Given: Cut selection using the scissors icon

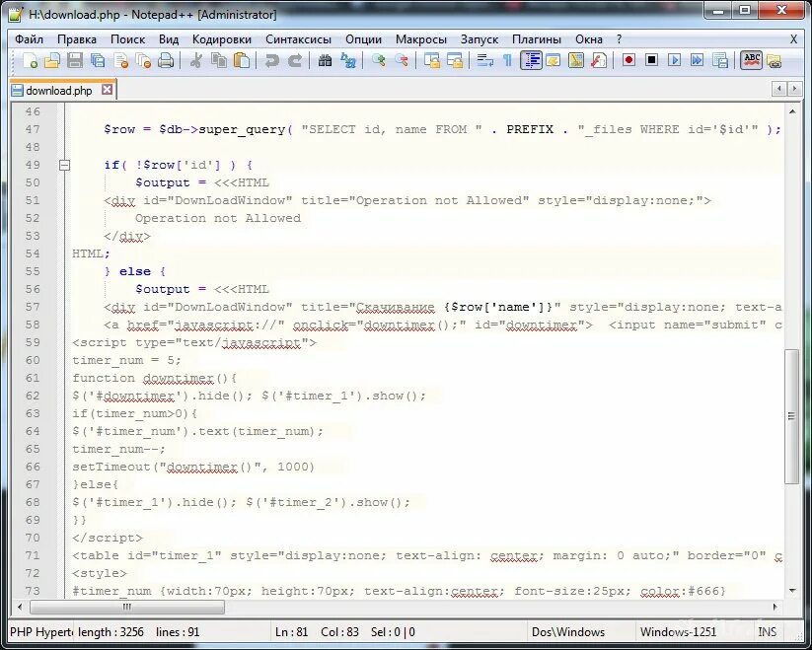Looking at the screenshot, I should point(195,61).
